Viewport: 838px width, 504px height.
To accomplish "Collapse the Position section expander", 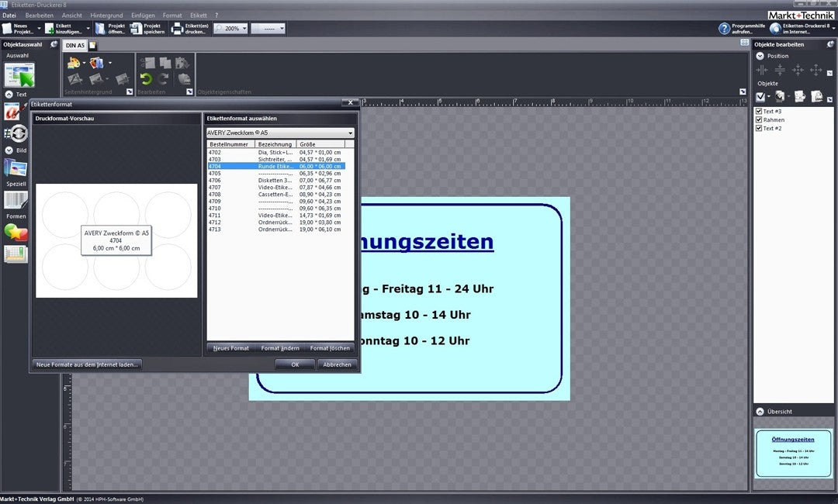I will coord(760,56).
